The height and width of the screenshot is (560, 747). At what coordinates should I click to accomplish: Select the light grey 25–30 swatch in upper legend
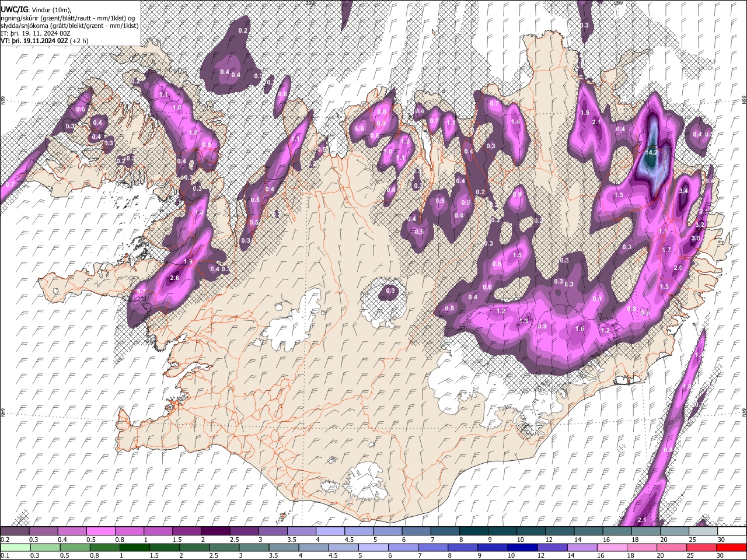703,531
